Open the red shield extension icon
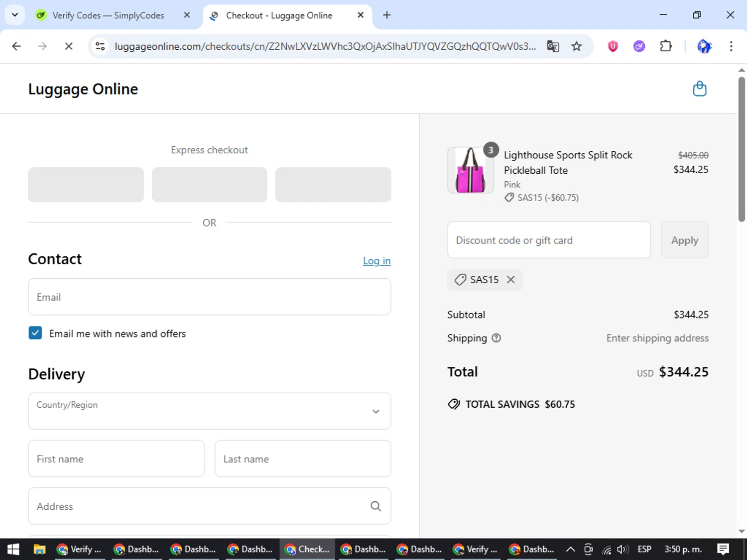 (x=613, y=46)
